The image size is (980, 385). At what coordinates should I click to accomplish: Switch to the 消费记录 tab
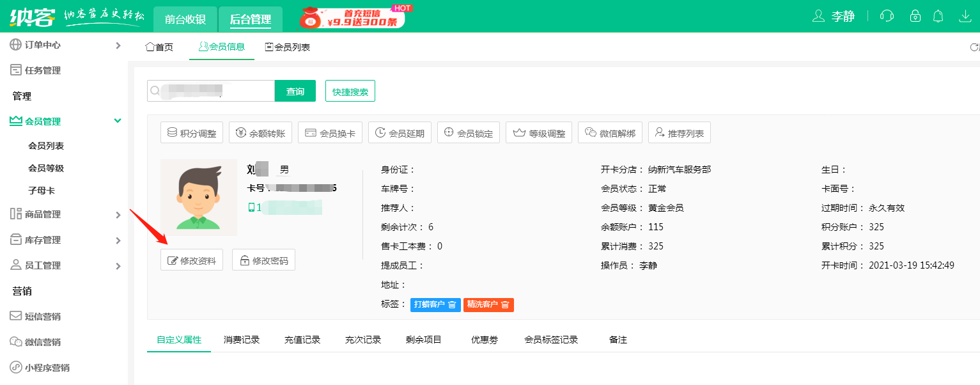pyautogui.click(x=241, y=340)
